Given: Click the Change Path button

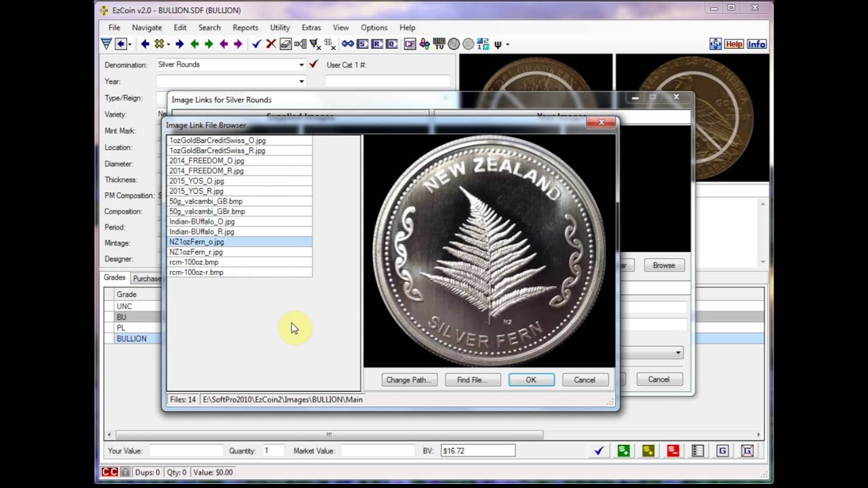Looking at the screenshot, I should (x=409, y=380).
